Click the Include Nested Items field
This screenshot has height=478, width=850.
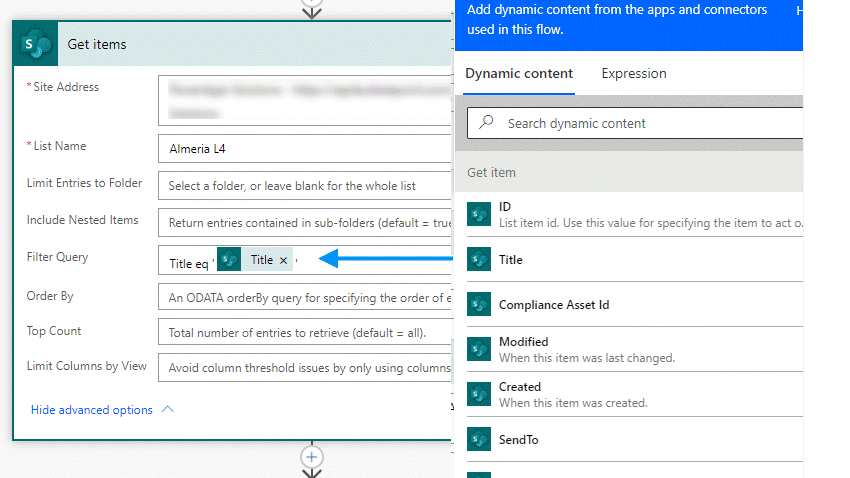click(305, 222)
